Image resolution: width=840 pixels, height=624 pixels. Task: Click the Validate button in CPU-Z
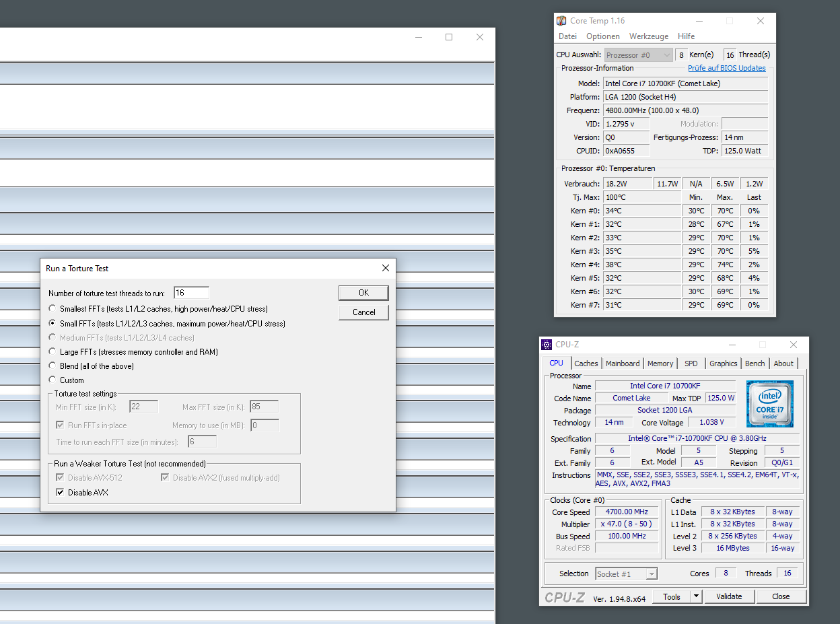pyautogui.click(x=729, y=596)
